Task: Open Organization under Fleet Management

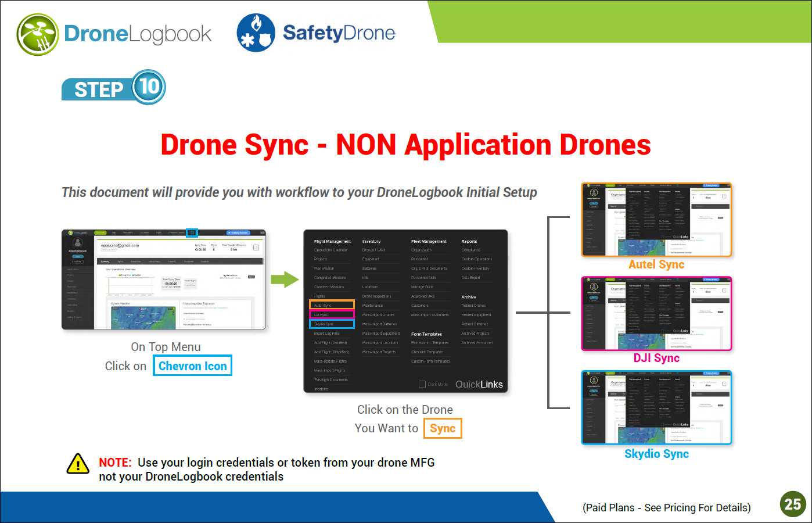Action: pyautogui.click(x=422, y=250)
